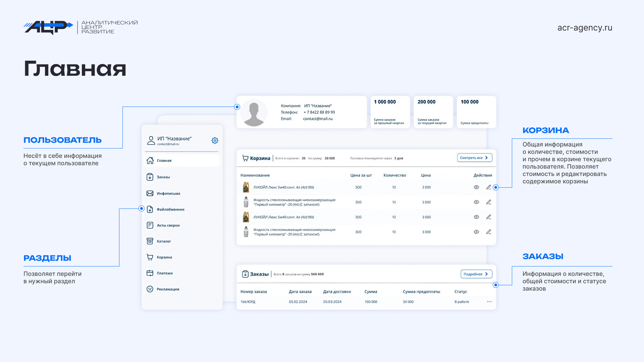This screenshot has width=644, height=362.
Task: Open user settings gear icon
Action: 215,140
